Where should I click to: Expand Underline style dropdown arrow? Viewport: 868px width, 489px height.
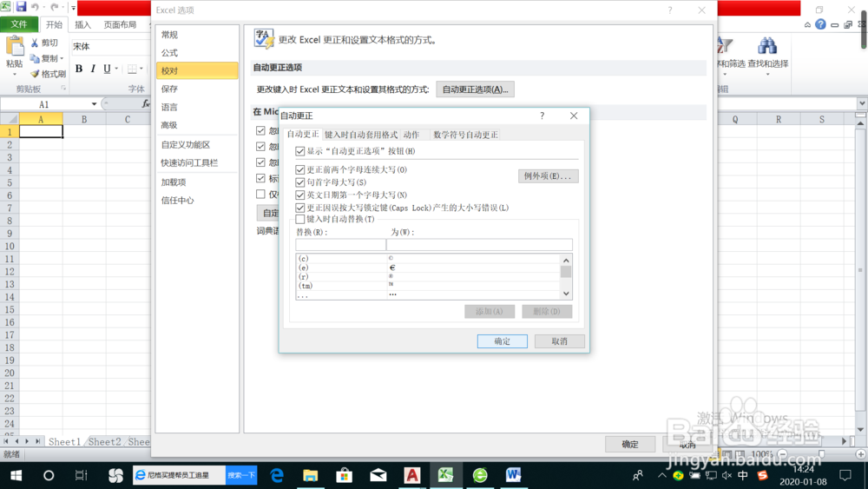[x=116, y=69]
